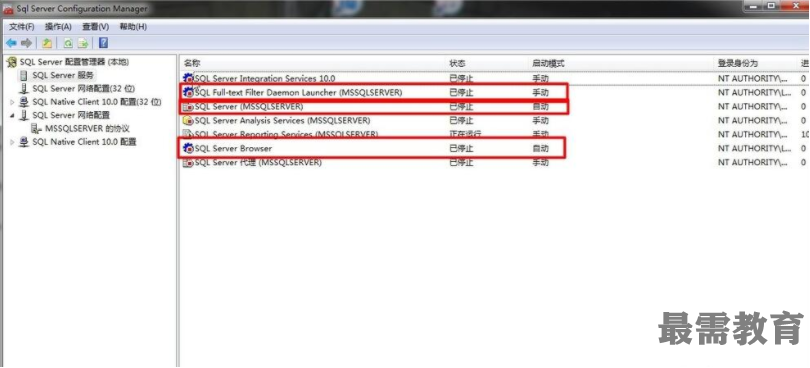Select the last SQL Native Client 10.0 配置 label
This screenshot has width=810, height=368.
[84, 142]
